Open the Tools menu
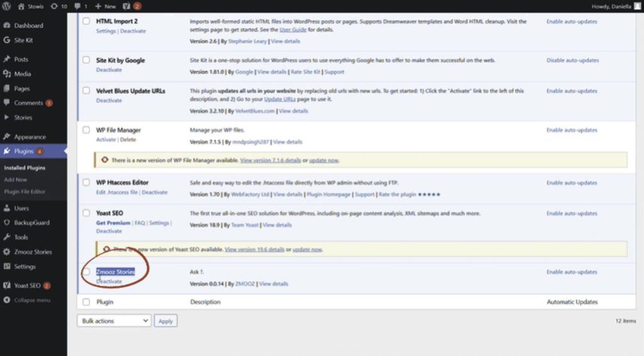This screenshot has height=356, width=644. (21, 237)
